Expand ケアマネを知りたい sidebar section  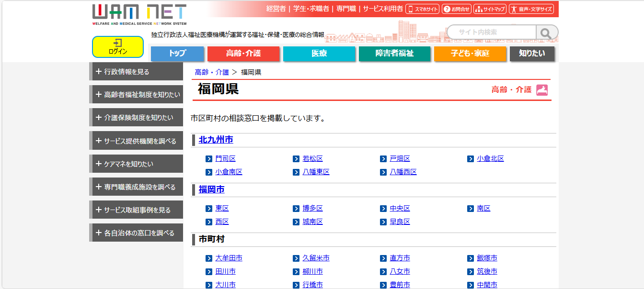point(137,164)
